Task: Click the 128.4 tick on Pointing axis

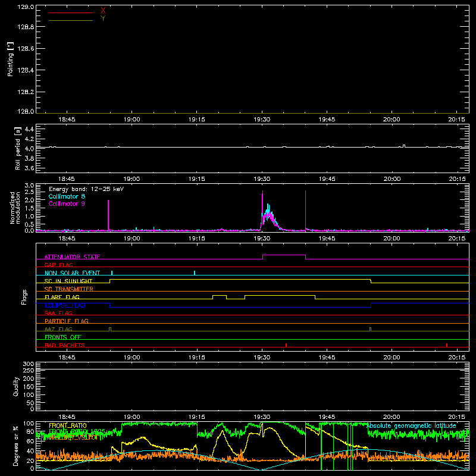Action: click(x=26, y=70)
